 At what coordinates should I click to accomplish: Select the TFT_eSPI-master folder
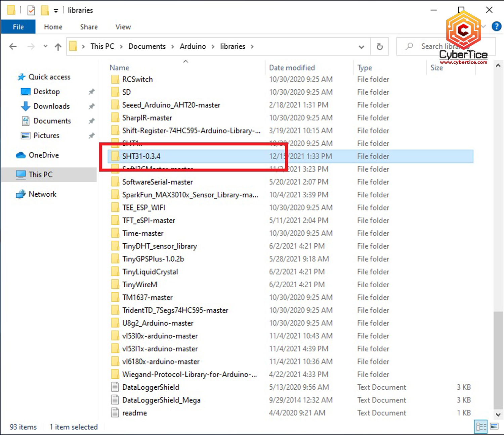pyautogui.click(x=149, y=221)
